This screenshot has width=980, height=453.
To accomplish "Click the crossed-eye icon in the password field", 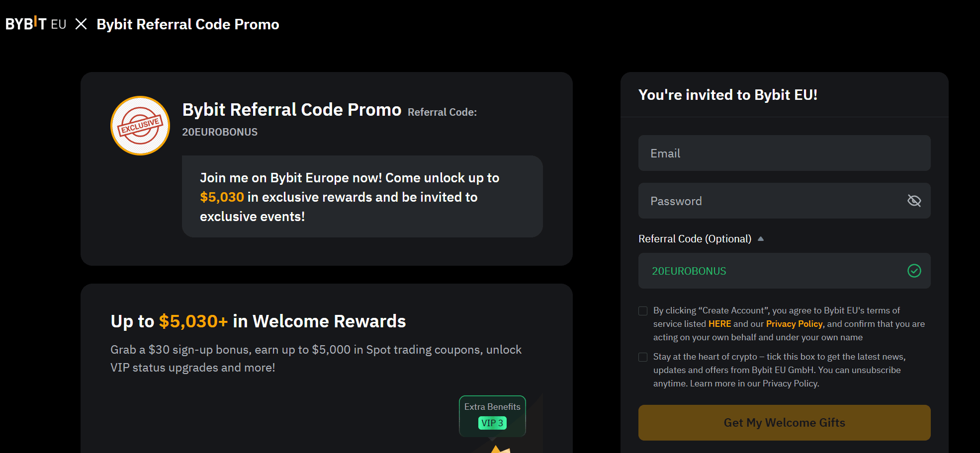I will tap(914, 201).
